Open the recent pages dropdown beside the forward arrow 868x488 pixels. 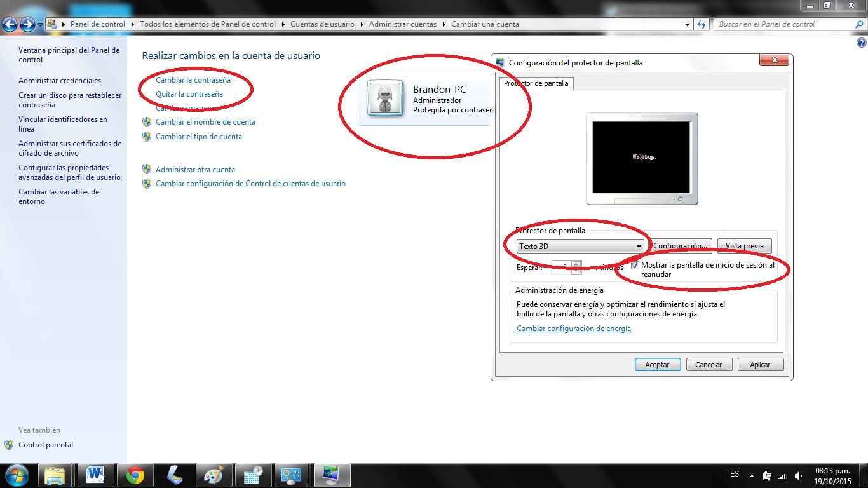point(41,24)
